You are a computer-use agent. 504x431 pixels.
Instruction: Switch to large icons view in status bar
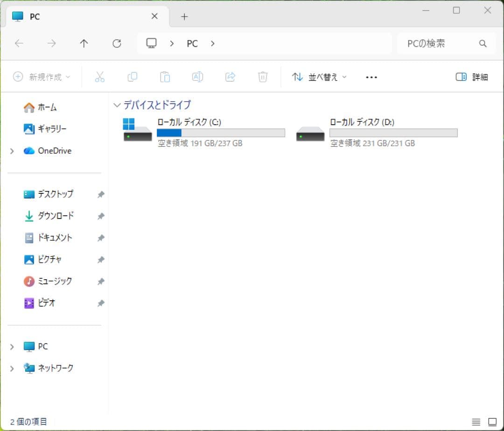coord(492,422)
